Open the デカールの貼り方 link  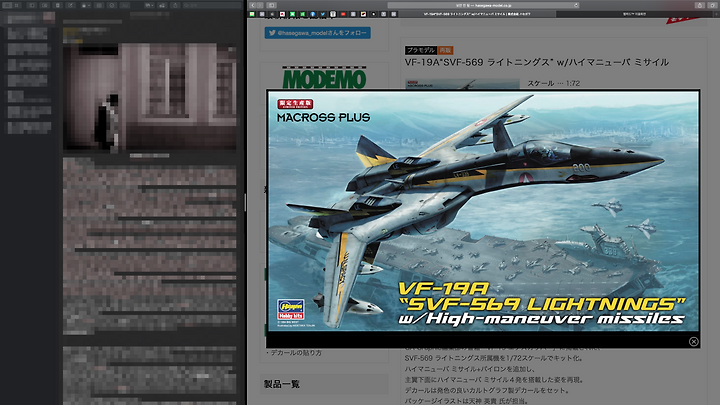pos(296,353)
